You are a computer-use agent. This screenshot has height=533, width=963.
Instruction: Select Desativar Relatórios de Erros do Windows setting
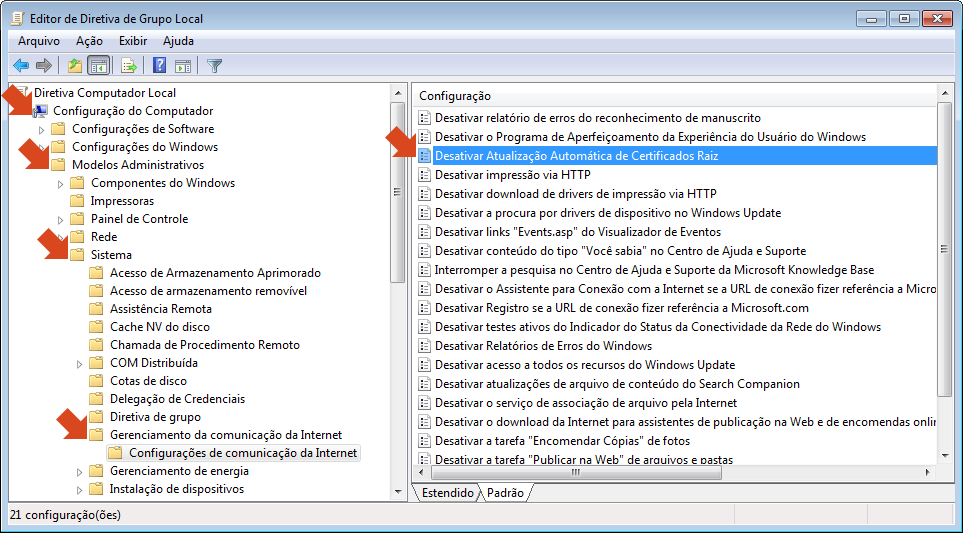pos(543,346)
